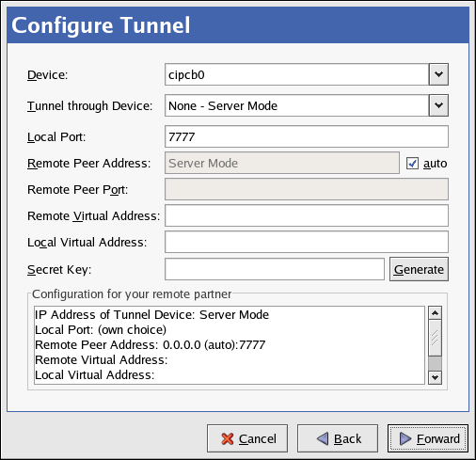The width and height of the screenshot is (476, 460).
Task: Click the None - Server Mode field
Action: 296,105
